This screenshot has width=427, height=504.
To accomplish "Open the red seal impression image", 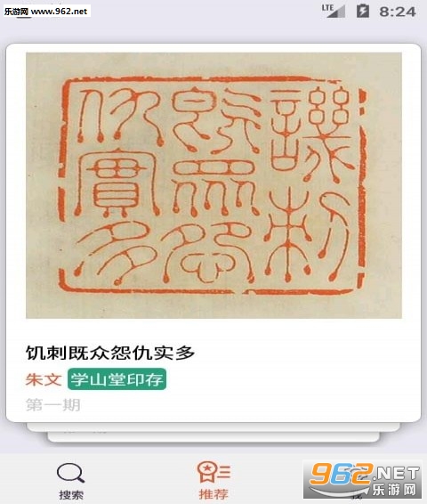I will pos(213,185).
